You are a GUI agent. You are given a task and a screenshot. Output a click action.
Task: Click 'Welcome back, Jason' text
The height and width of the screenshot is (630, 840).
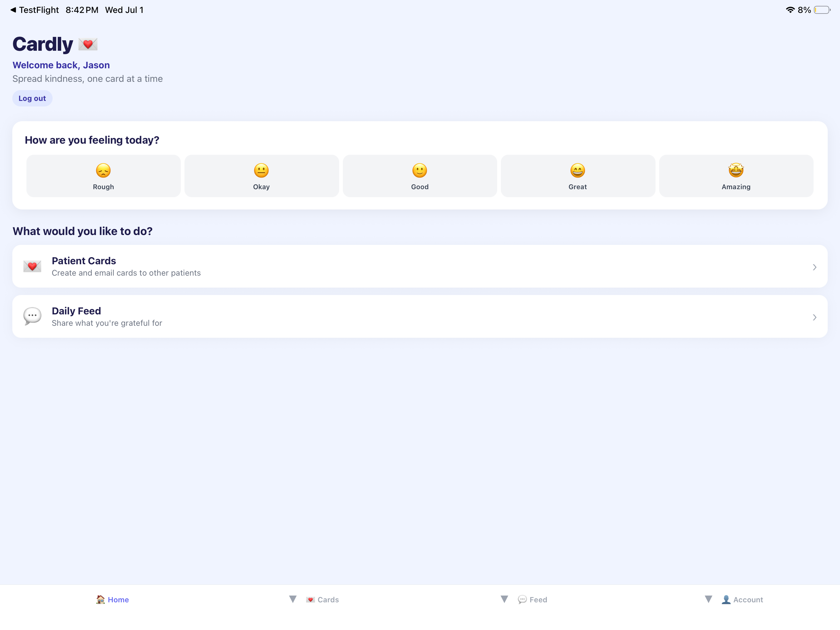pos(61,65)
